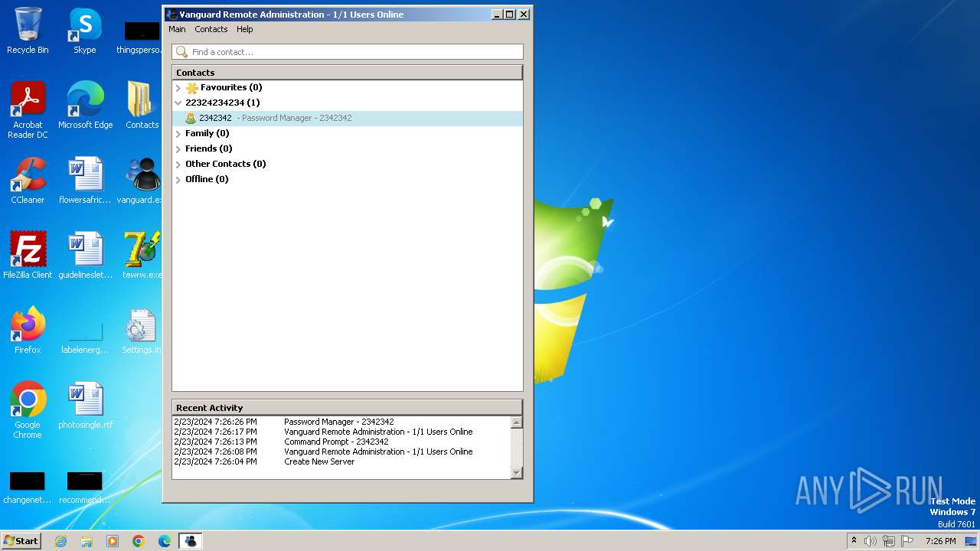The width and height of the screenshot is (980, 551).
Task: Open the flowersafric document on desktop
Action: pyautogui.click(x=85, y=181)
